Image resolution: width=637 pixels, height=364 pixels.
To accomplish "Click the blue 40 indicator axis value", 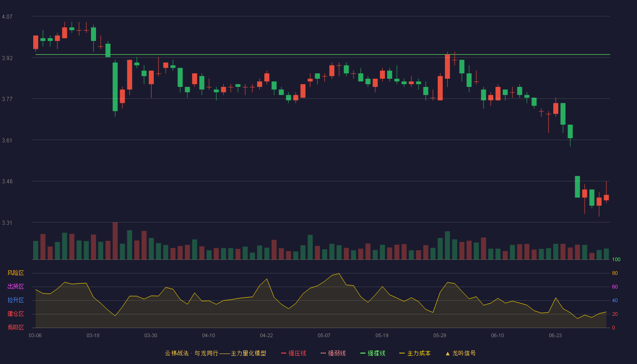I will pos(615,300).
